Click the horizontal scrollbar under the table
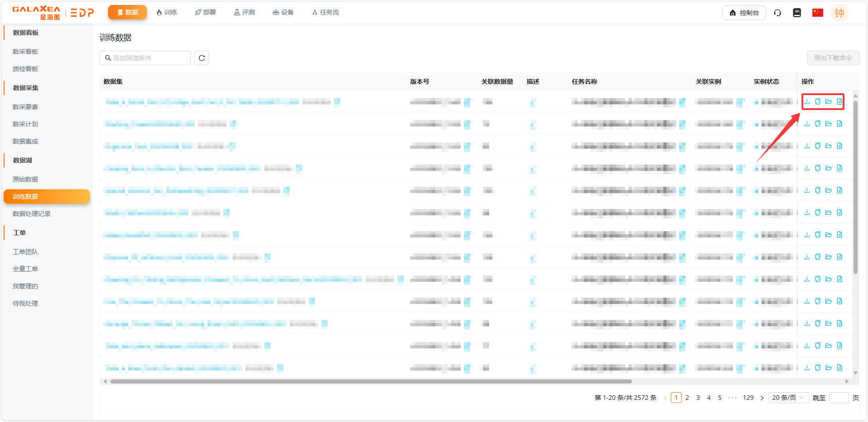 tap(371, 381)
